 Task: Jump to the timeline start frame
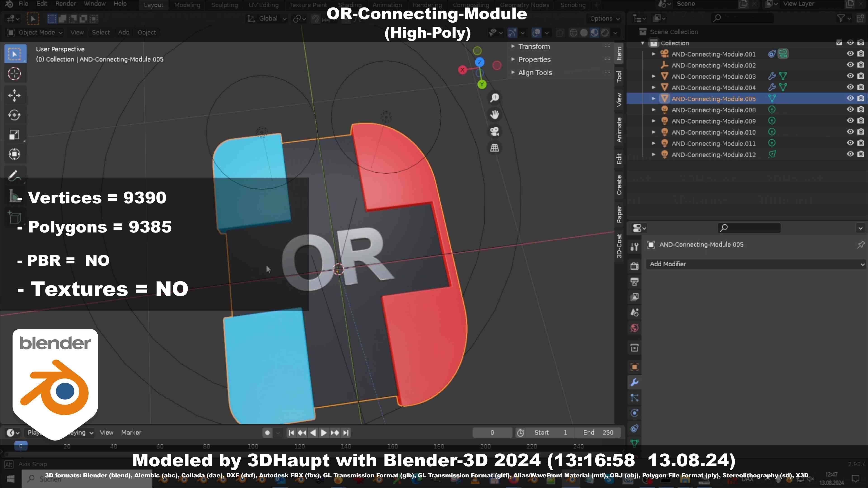pyautogui.click(x=291, y=433)
